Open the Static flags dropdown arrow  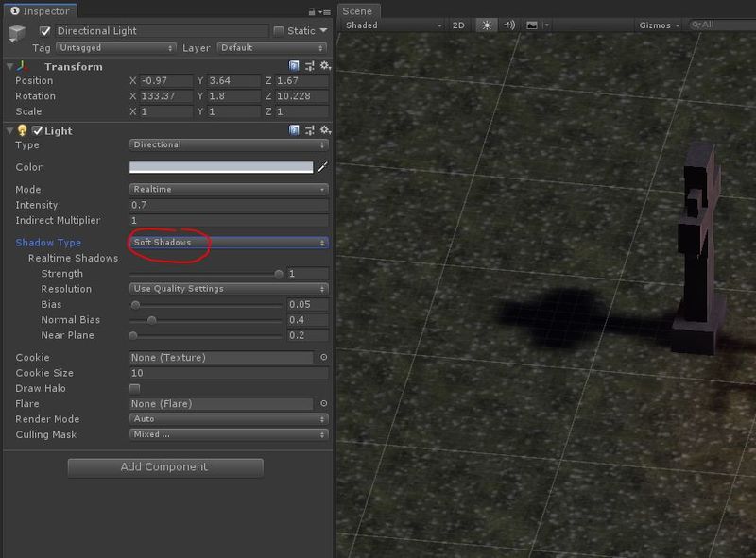[323, 31]
